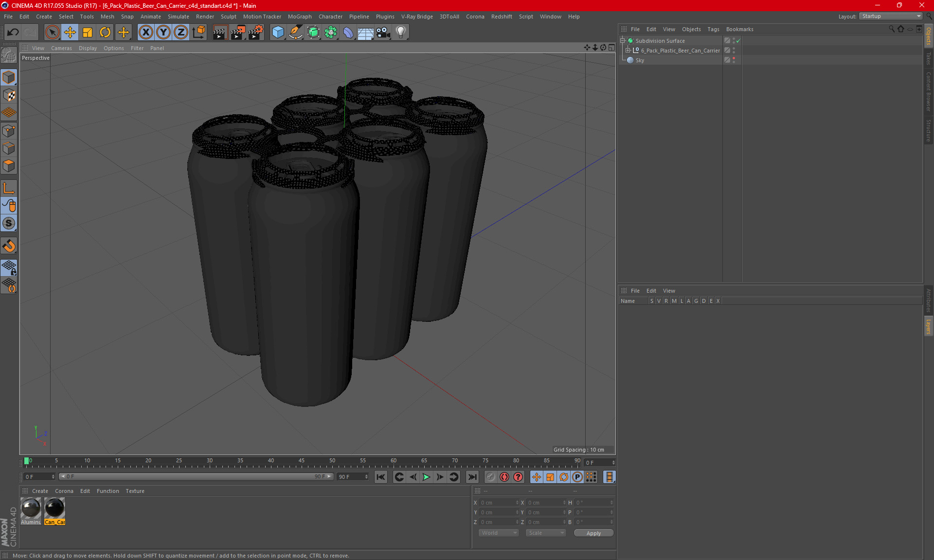Image resolution: width=934 pixels, height=560 pixels.
Task: Activate the Rotate tool
Action: (105, 33)
